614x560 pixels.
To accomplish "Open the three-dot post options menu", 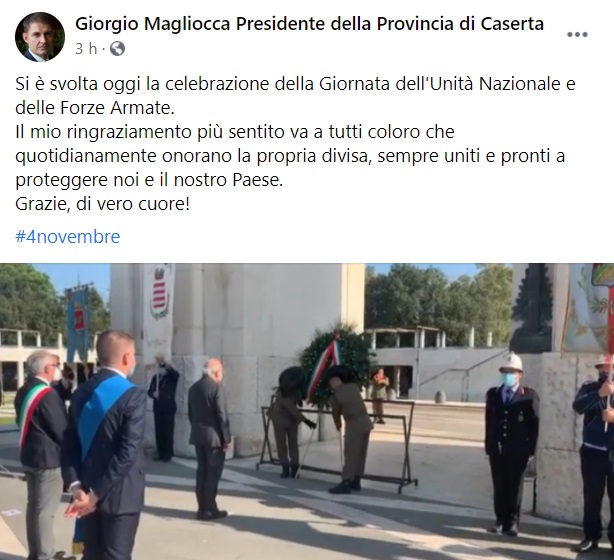I will [577, 34].
